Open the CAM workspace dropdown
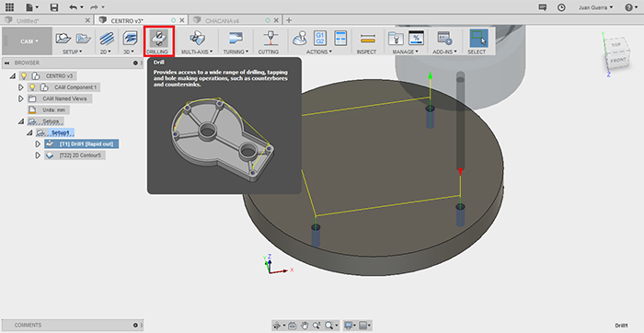 (27, 41)
